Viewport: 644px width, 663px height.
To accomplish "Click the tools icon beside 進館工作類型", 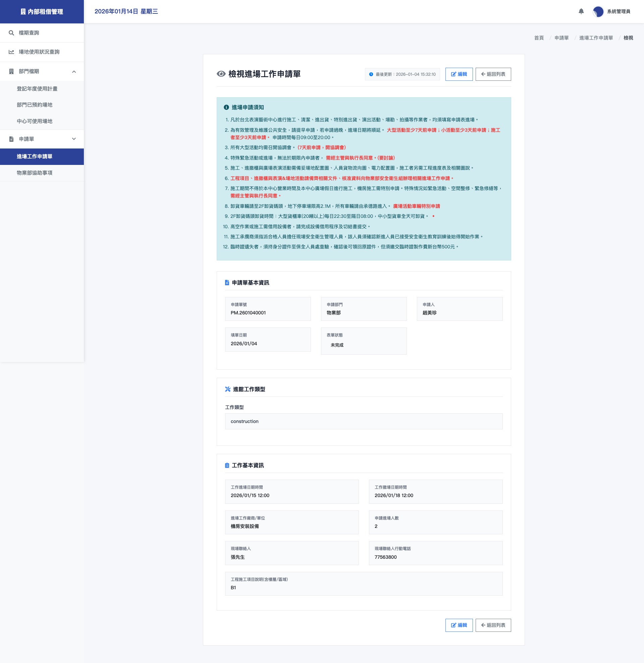I will click(x=228, y=389).
